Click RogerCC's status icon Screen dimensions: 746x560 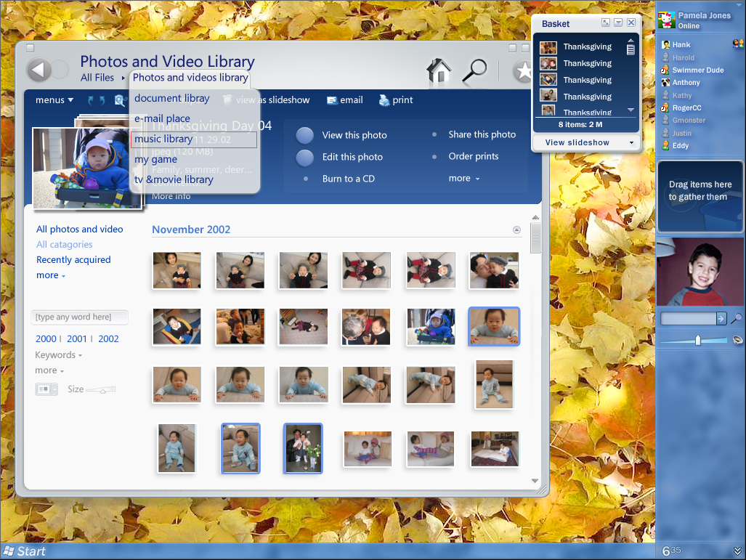pyautogui.click(x=665, y=108)
